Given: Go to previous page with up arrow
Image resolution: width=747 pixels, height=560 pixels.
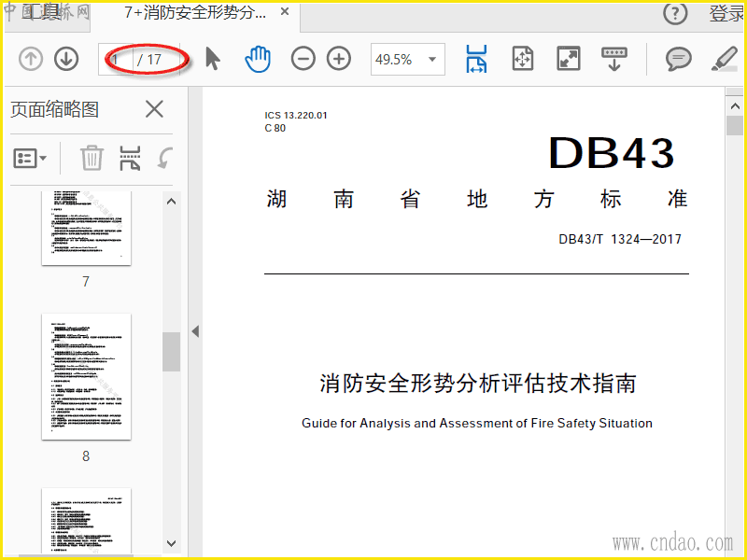Looking at the screenshot, I should [x=31, y=59].
